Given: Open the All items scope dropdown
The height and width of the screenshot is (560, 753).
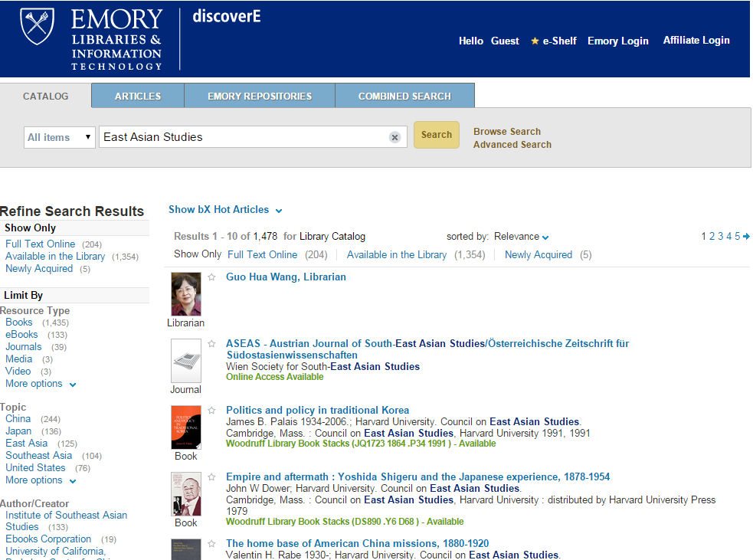Looking at the screenshot, I should point(60,137).
